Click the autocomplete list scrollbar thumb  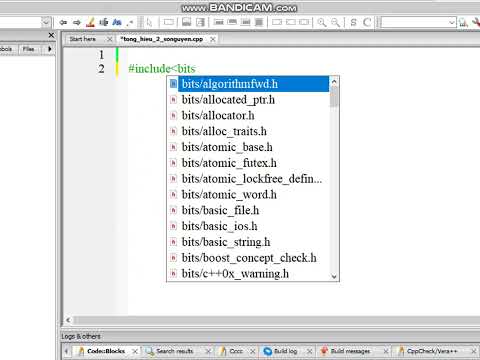pos(334,97)
